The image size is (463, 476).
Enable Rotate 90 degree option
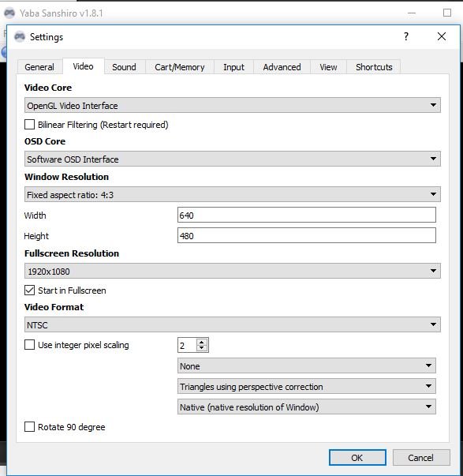29,426
